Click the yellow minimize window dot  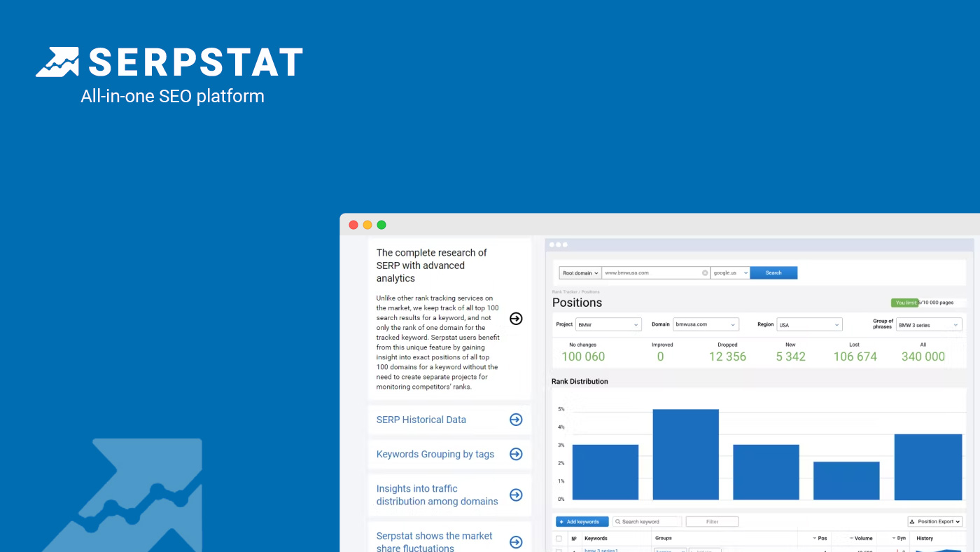(367, 225)
